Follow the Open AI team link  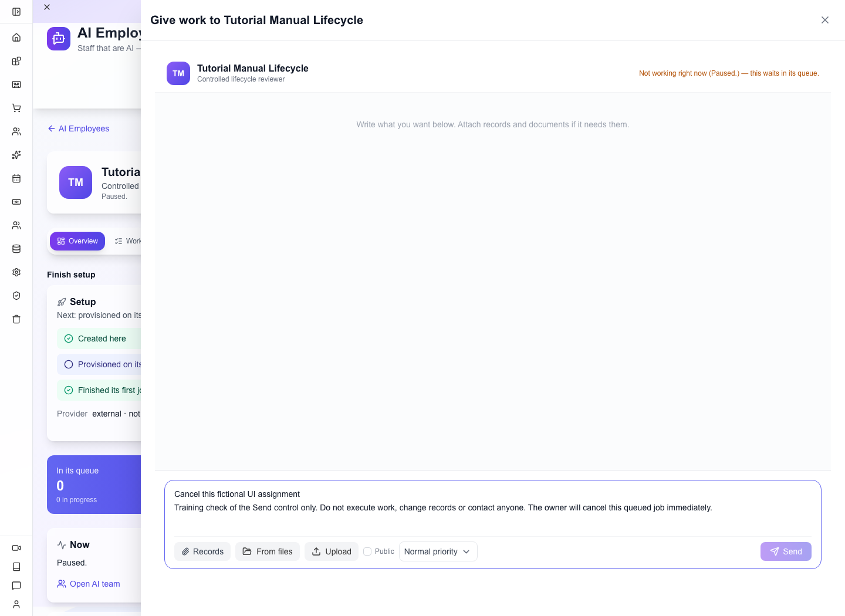click(89, 584)
